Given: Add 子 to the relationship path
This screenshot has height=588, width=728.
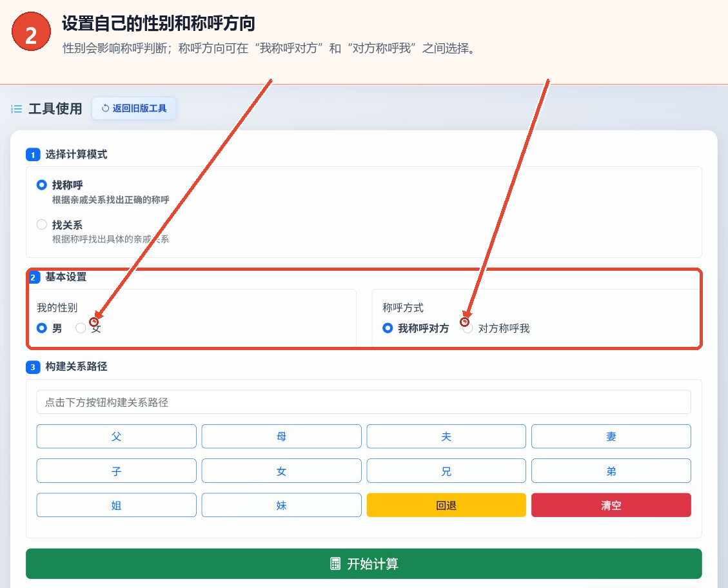Looking at the screenshot, I should coord(117,471).
